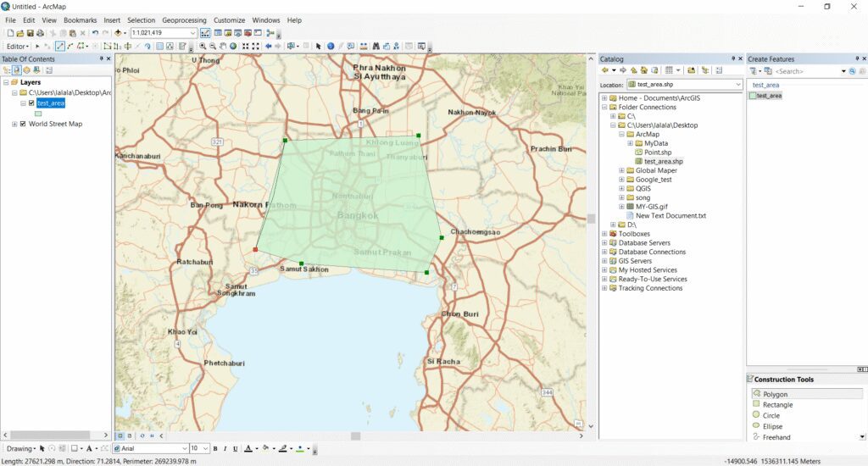868x466 pixels.
Task: Click the New Map Document icon
Action: (10, 33)
